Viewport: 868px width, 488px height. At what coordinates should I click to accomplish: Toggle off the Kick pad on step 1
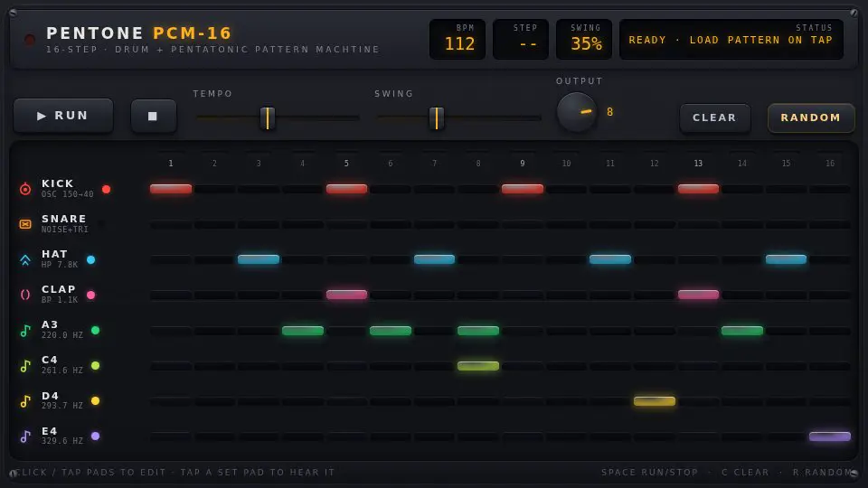[x=171, y=189]
